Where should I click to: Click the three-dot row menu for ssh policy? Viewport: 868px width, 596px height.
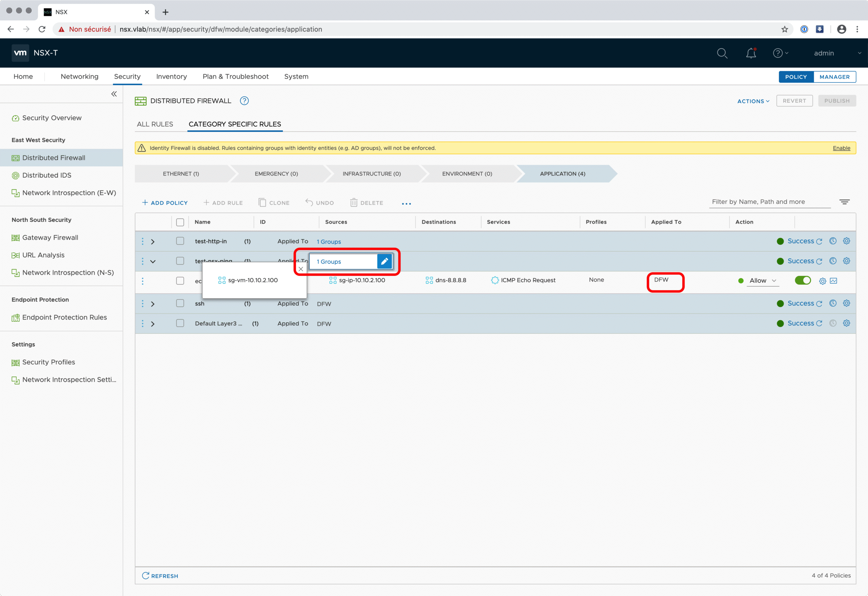(142, 304)
